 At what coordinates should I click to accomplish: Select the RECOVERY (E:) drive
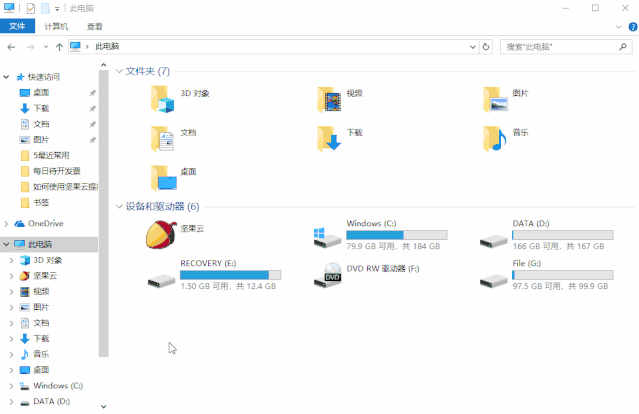click(214, 275)
